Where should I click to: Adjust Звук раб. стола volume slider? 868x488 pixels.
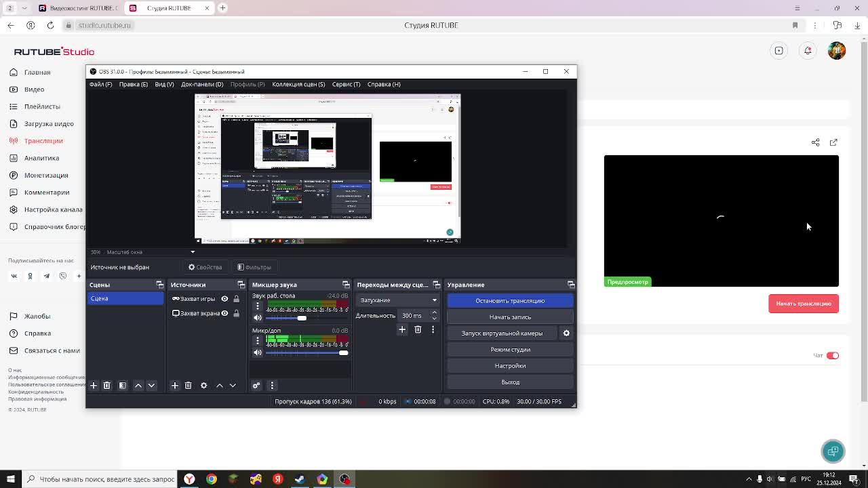[306, 318]
